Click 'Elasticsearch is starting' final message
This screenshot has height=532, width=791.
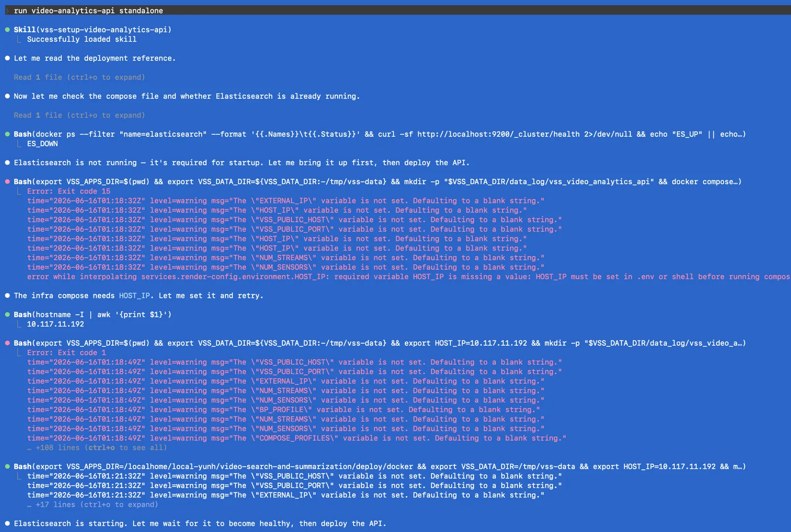(200, 524)
